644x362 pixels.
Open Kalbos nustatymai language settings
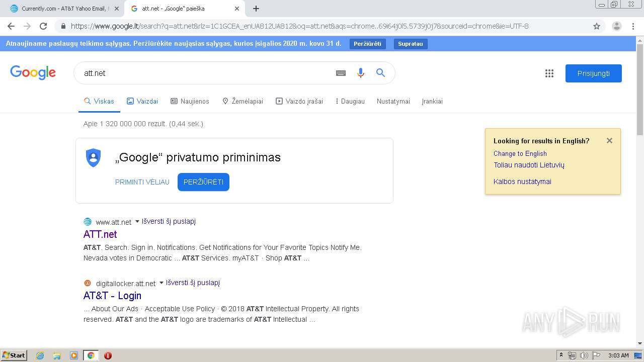point(522,182)
